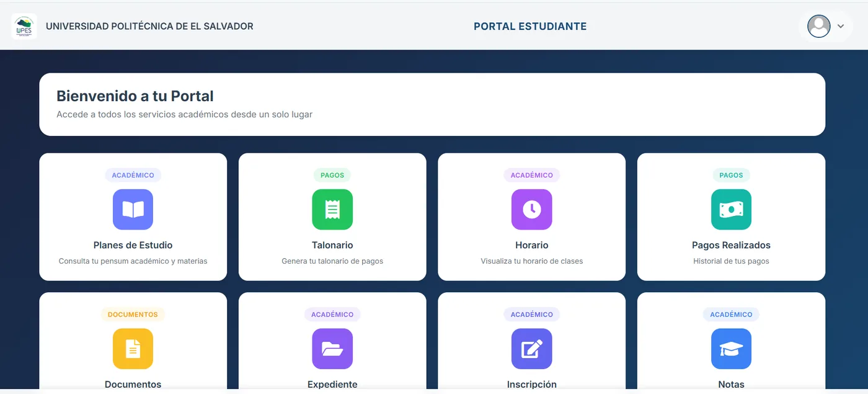
Task: Go to the Horario card title
Action: point(531,245)
